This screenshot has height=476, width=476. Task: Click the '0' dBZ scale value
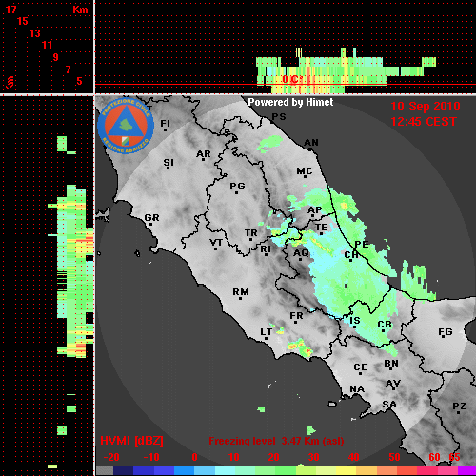click(x=195, y=457)
